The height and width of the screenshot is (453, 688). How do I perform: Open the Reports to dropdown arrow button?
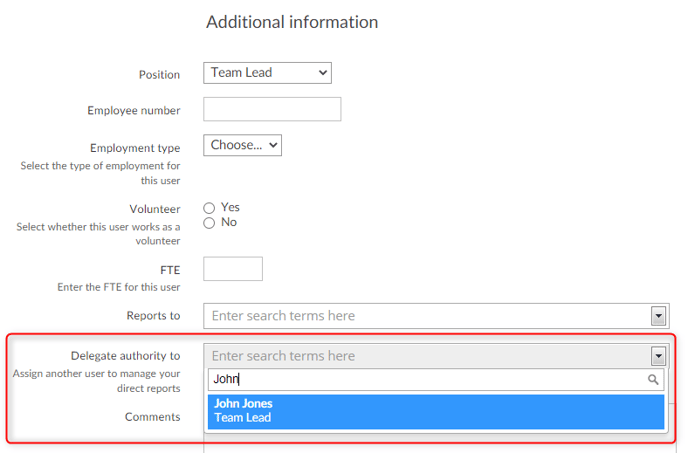tap(658, 316)
